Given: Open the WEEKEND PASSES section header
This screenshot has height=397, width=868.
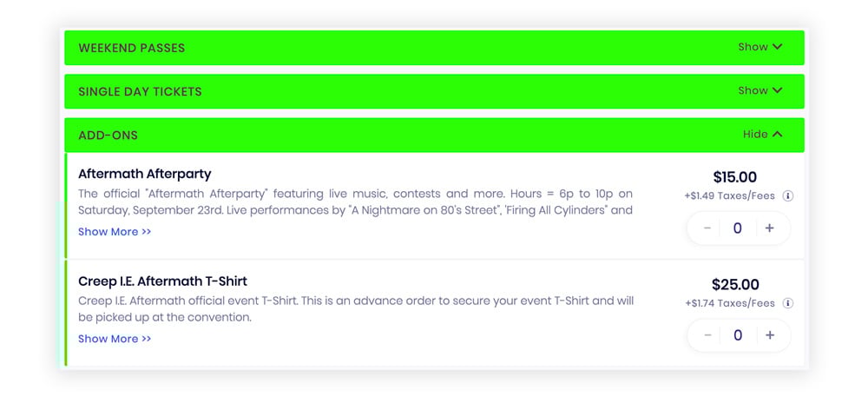Looking at the screenshot, I should [434, 48].
